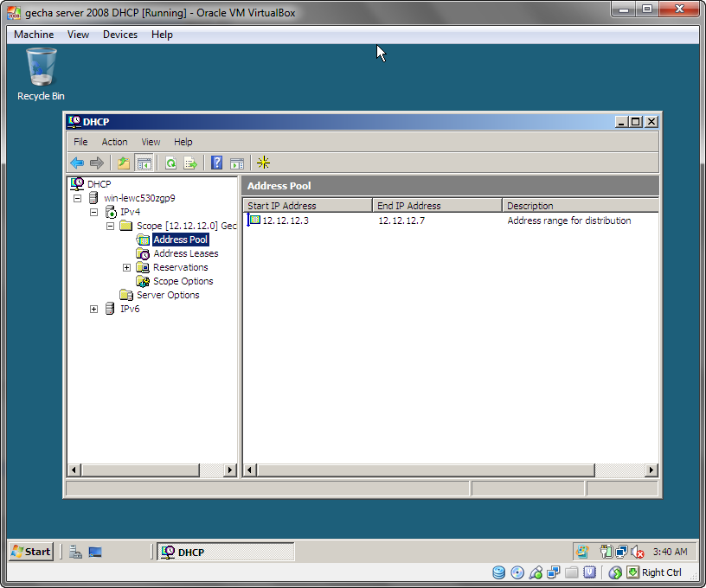
Task: Open the Action menu in DHCP
Action: 114,142
